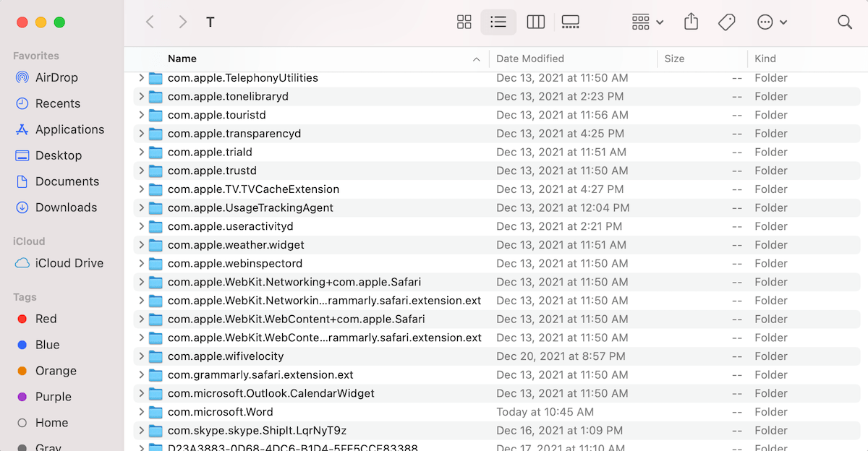
Task: Select the Blue tag
Action: (x=47, y=345)
